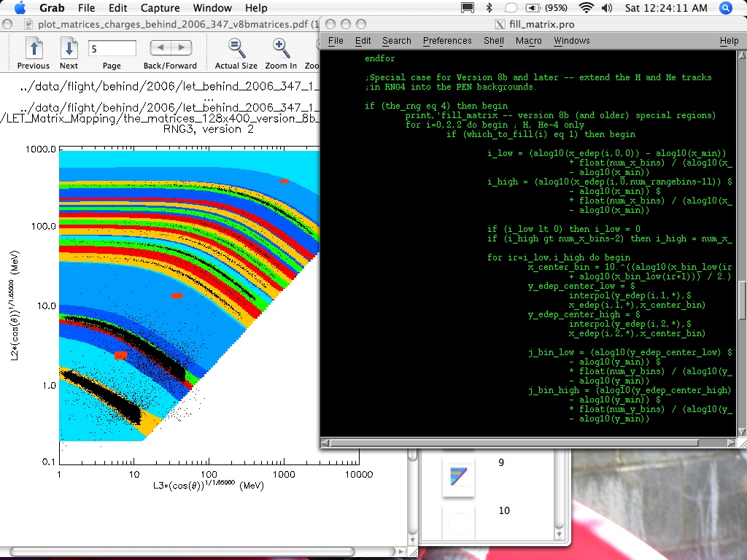This screenshot has width=747, height=560.
Task: Click the Zoom In magnifier icon
Action: coord(281,48)
